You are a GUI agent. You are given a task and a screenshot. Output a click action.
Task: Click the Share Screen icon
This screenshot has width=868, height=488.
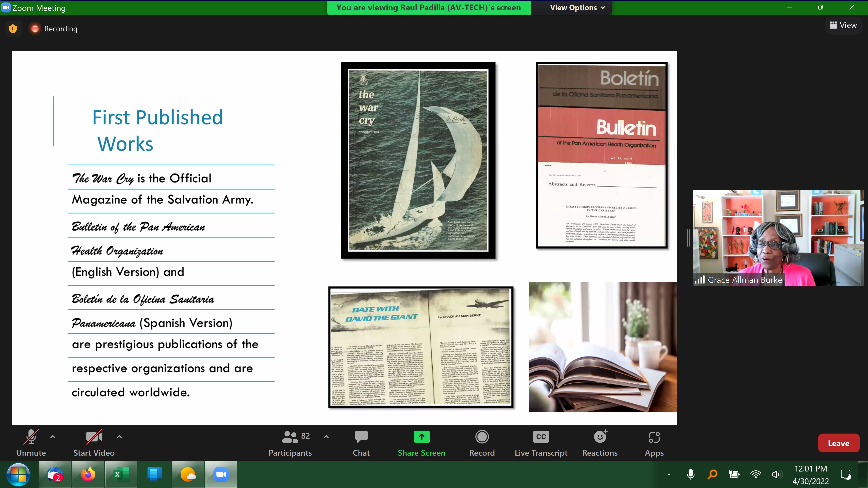pos(421,437)
